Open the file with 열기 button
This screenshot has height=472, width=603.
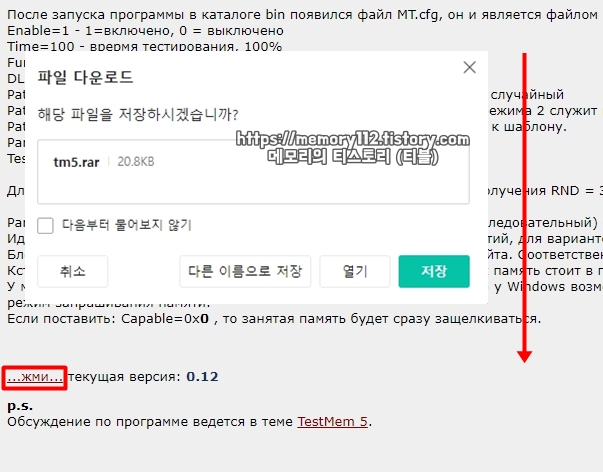pos(355,271)
